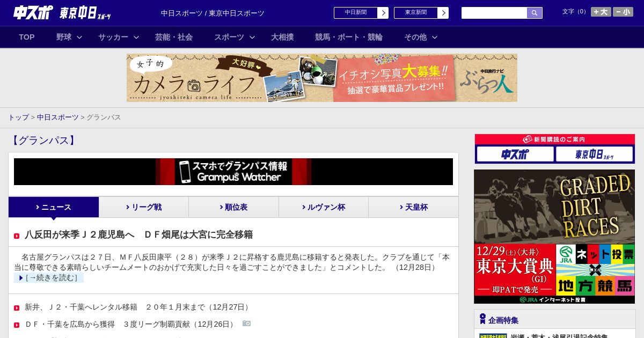Viewport: 644px width, 338px height.
Task: Click the arrow beside 東京新聞
Action: tap(443, 13)
